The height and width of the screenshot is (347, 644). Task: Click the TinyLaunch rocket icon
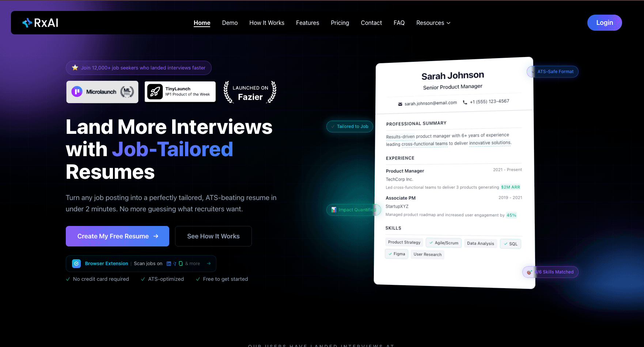coord(155,92)
